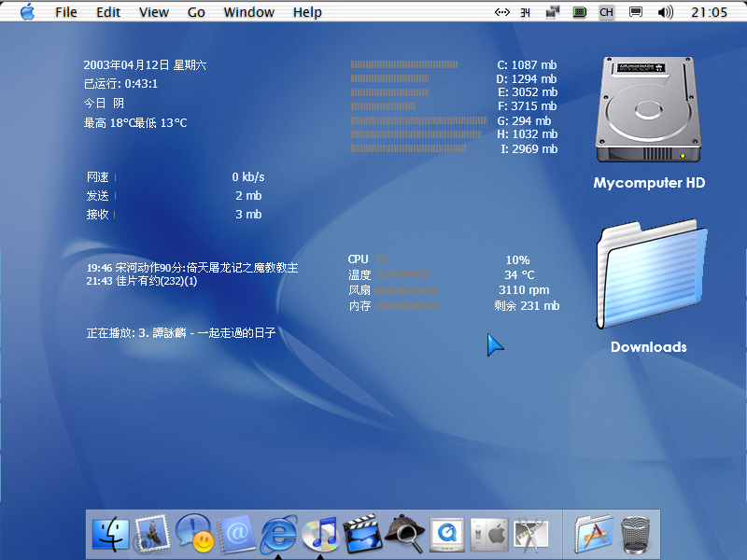
Task: Open the View menu
Action: click(x=154, y=12)
